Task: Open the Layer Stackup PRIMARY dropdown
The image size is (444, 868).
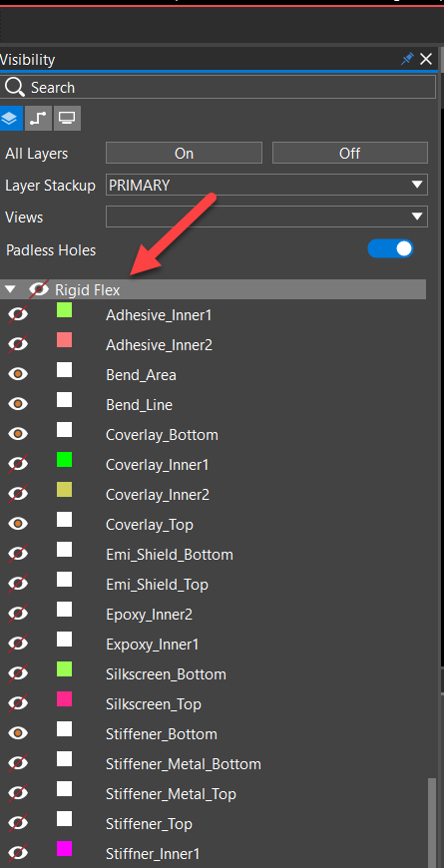Action: pyautogui.click(x=266, y=185)
